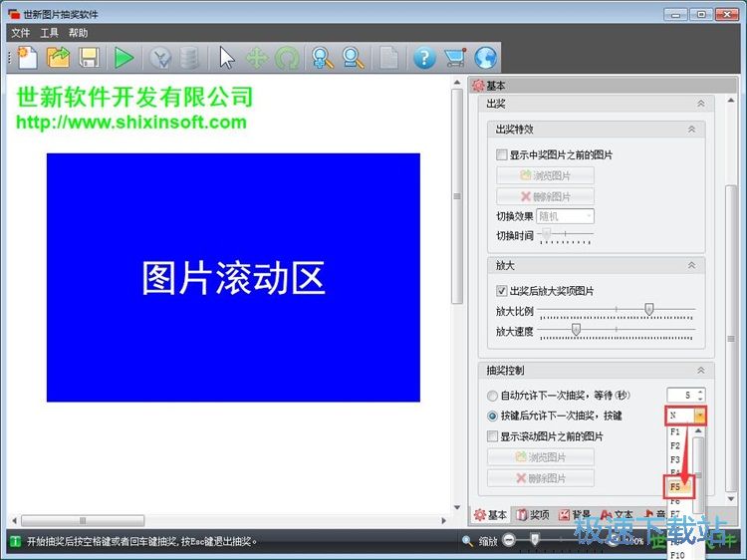
Task: Choose F3 from the key list
Action: coord(674,460)
